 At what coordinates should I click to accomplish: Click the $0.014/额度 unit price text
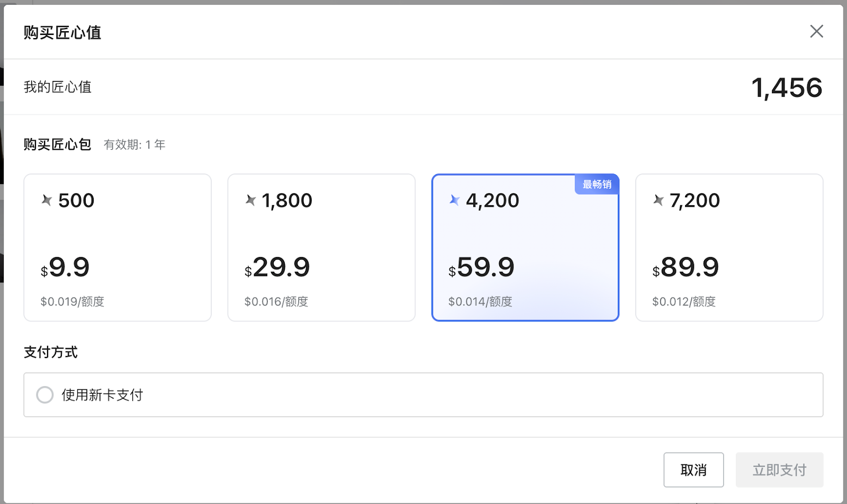(x=480, y=301)
